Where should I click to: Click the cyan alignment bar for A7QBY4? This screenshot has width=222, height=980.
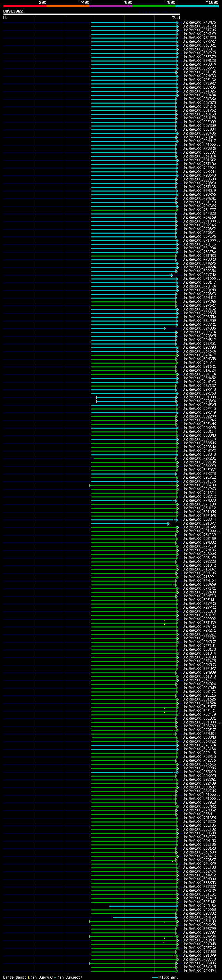[x=137, y=402]
